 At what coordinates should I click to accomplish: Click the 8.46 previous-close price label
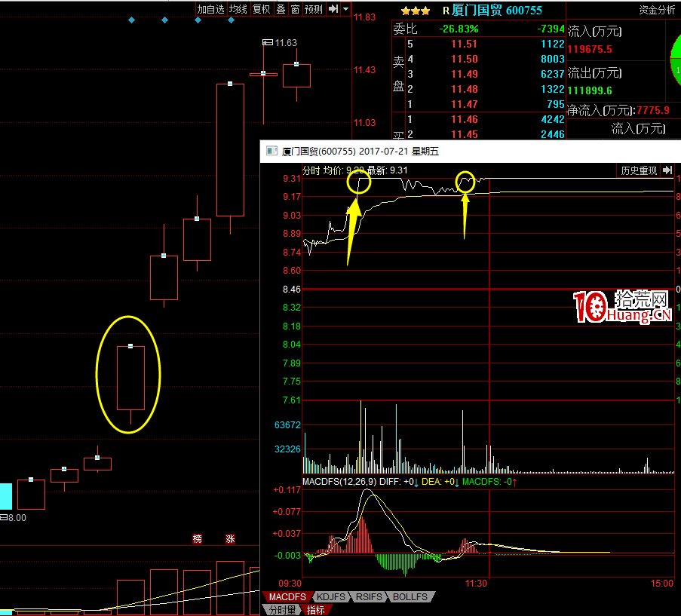[x=291, y=289]
